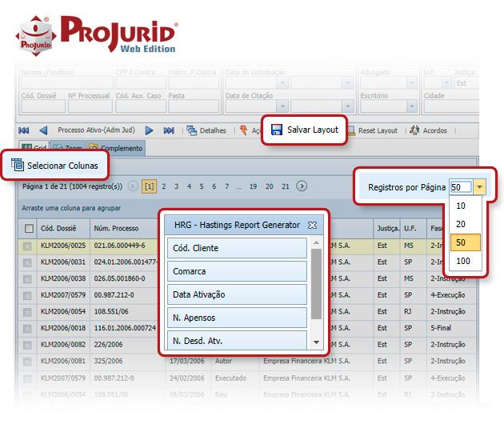Go to first record arrow icon
The height and width of the screenshot is (424, 504).
24,130
